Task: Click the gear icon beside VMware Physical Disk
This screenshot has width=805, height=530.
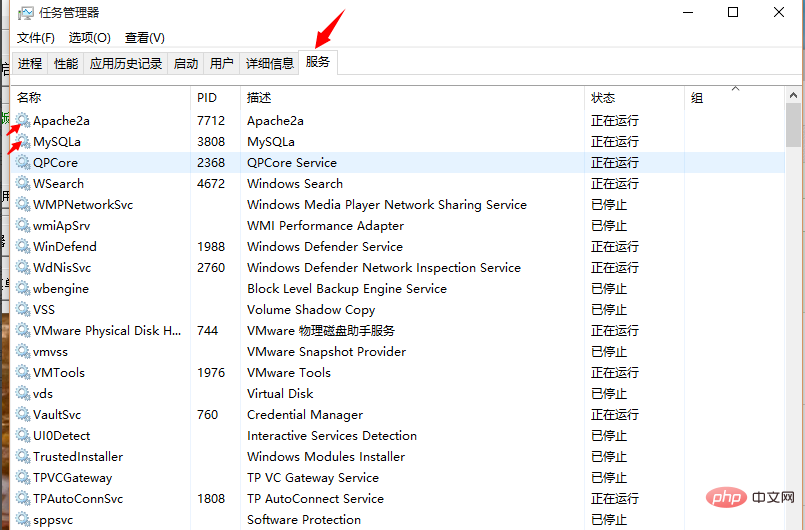Action: click(23, 330)
